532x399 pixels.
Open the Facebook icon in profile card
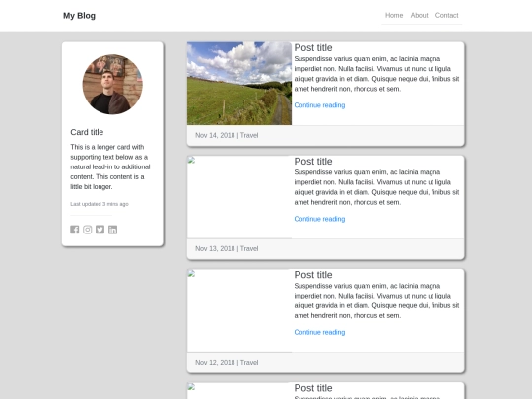pos(74,230)
